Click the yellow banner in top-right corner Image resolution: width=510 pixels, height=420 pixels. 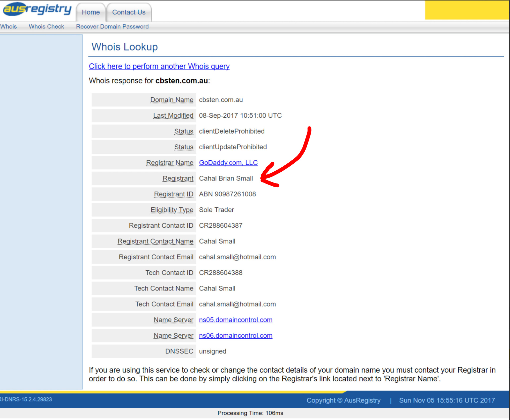pyautogui.click(x=466, y=10)
